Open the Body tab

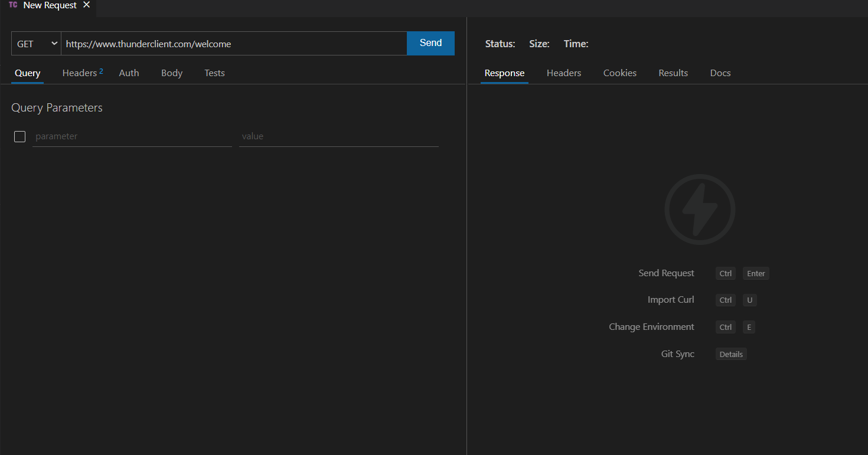coord(172,73)
